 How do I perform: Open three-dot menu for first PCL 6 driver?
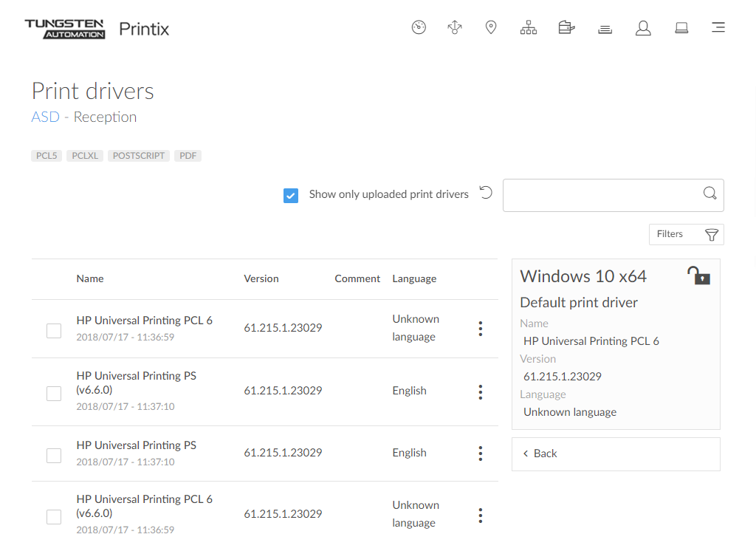click(480, 329)
